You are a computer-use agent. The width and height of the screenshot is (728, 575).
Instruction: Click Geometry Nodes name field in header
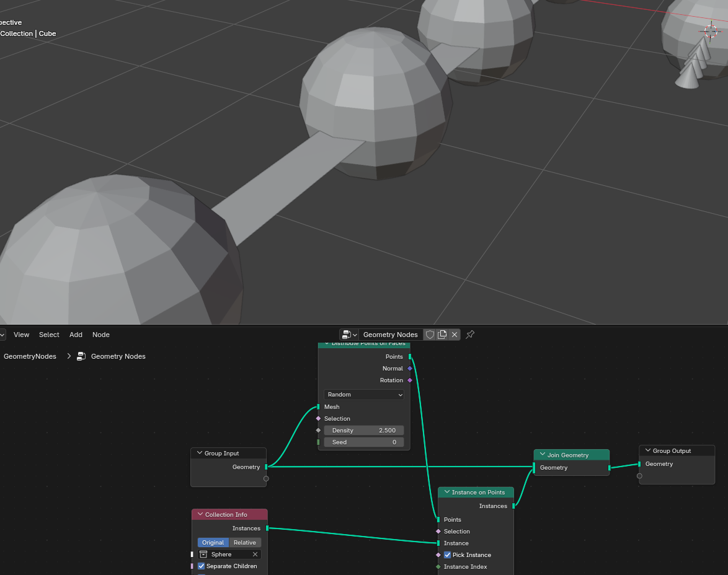click(391, 335)
